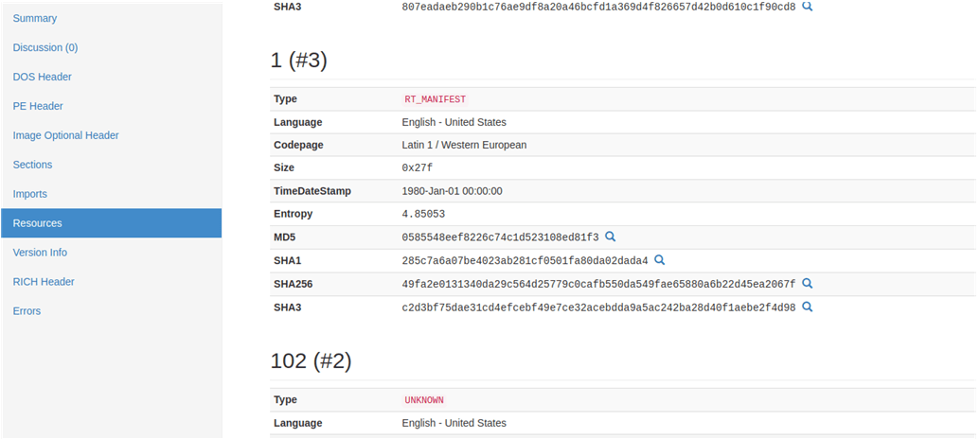Select Language value under 102 (#2)
This screenshot has width=980, height=439.
[454, 423]
